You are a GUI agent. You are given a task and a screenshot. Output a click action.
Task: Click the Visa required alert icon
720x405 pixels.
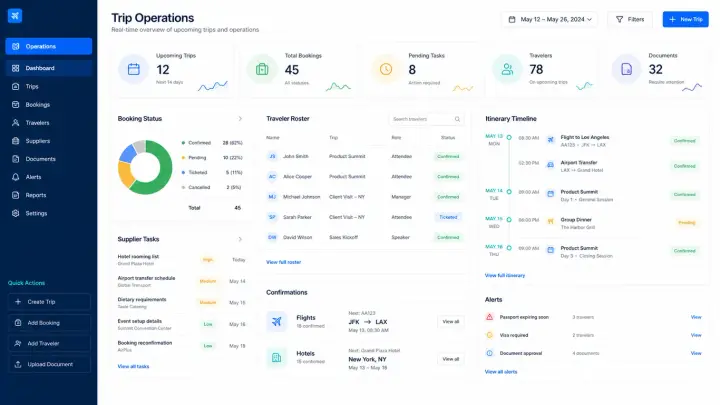coord(489,335)
